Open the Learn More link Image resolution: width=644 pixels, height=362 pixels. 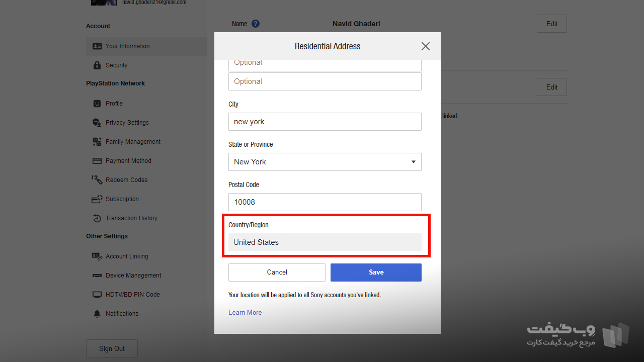[x=245, y=313]
